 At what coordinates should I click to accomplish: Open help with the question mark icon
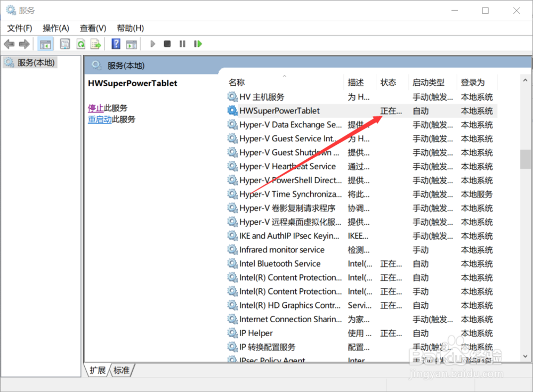pyautogui.click(x=116, y=44)
